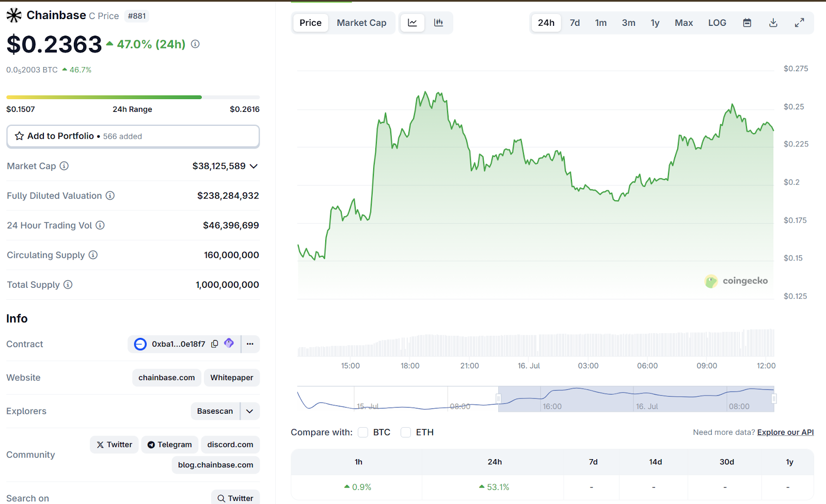Viewport: 826px width, 504px height.
Task: Click the X logo in the Twitter button
Action: 100,445
